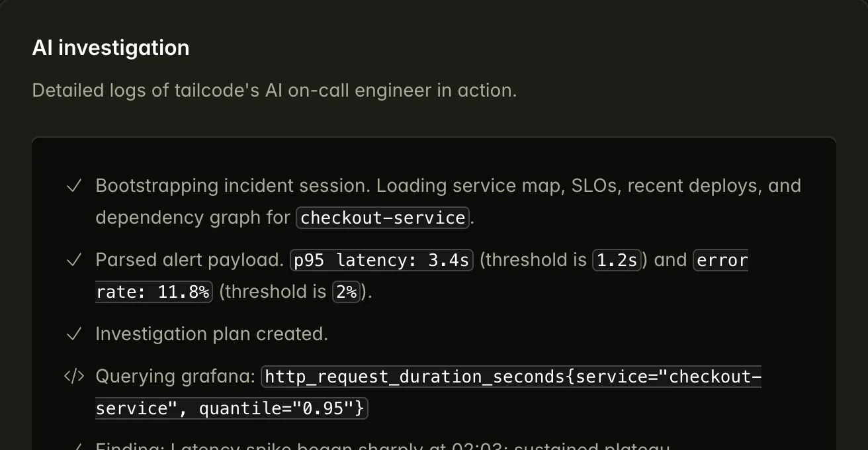
Task: Click the 'dependency graph for' text
Action: [x=193, y=218]
